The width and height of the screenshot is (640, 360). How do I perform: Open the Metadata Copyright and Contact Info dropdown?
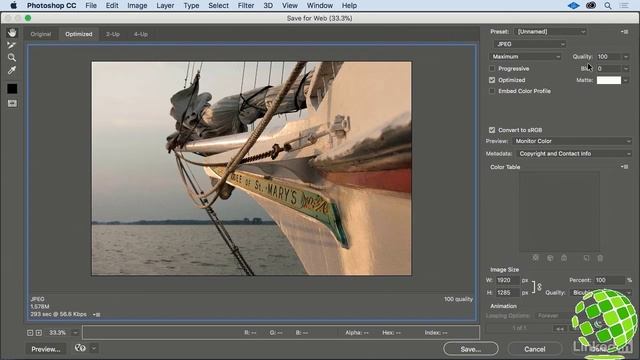tap(574, 154)
